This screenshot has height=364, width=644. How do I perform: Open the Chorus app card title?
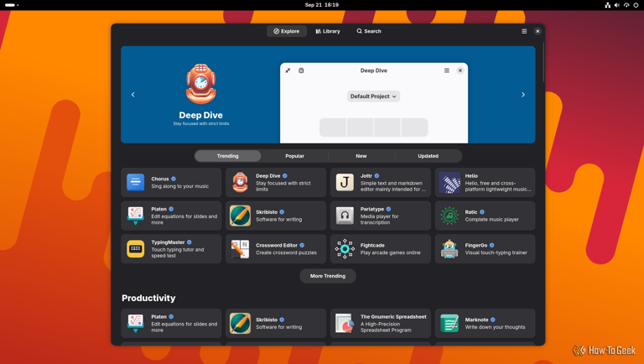(160, 179)
